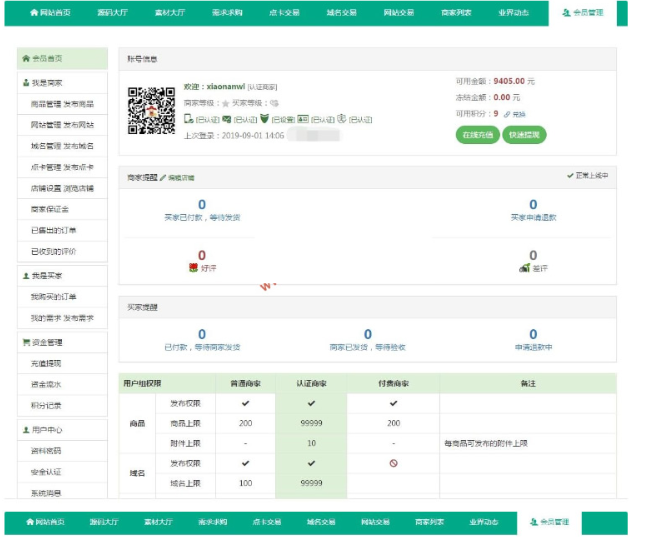Click the account QR code image
The height and width of the screenshot is (544, 657).
(151, 110)
